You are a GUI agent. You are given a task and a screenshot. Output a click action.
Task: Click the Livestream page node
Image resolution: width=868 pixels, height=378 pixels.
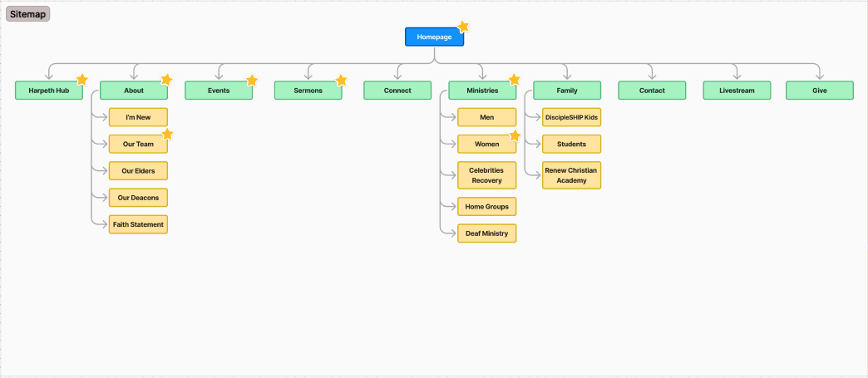pos(737,91)
